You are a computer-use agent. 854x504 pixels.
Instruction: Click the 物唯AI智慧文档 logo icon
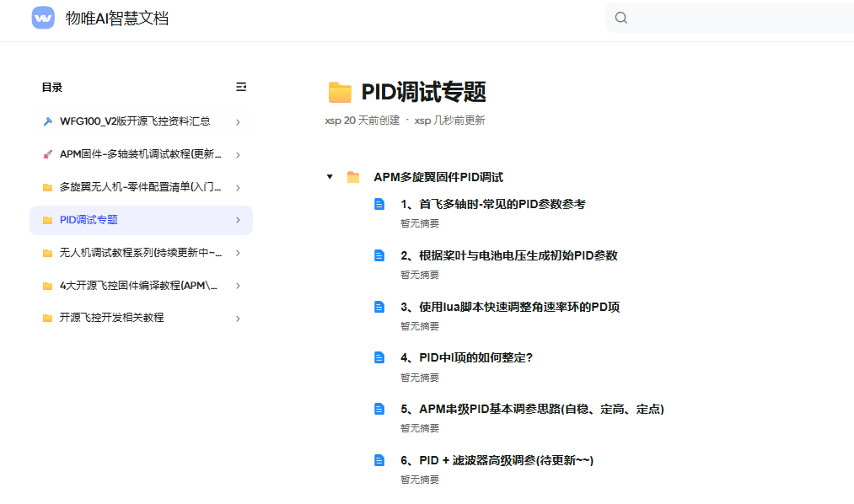pos(43,18)
